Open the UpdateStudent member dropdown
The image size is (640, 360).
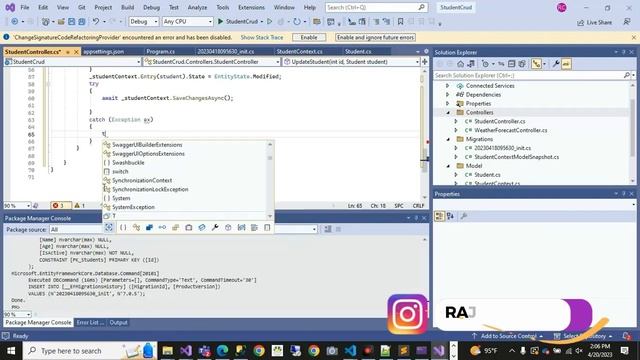point(351,62)
